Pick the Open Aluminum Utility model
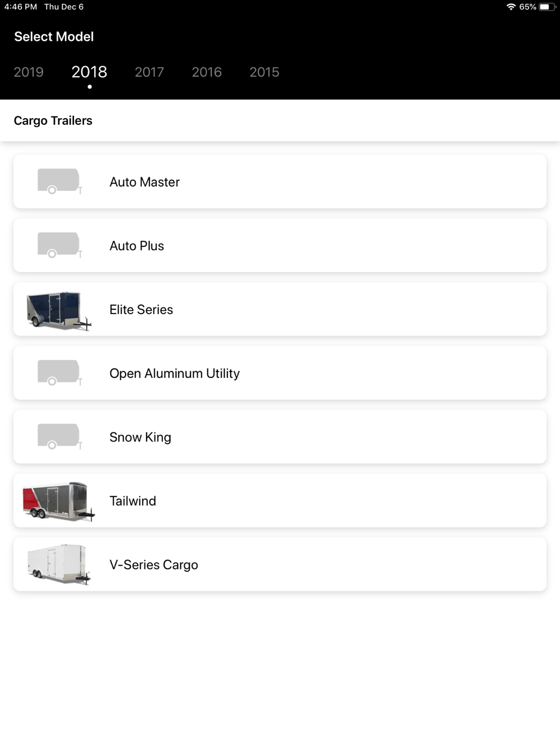This screenshot has width=560, height=747. click(x=174, y=373)
